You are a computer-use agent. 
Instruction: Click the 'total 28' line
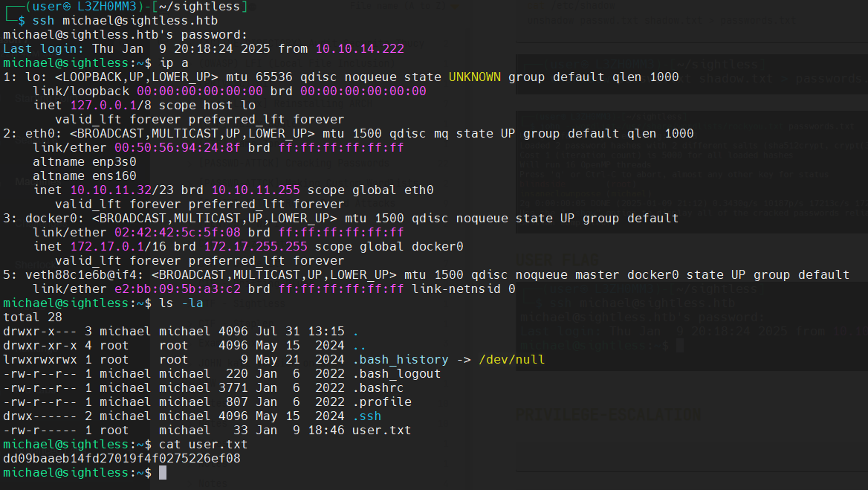[x=33, y=317]
